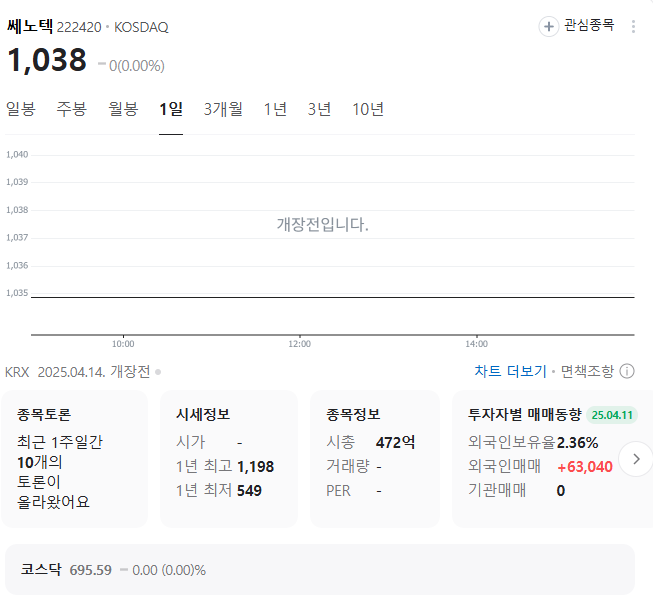Image resolution: width=653 pixels, height=600 pixels.
Task: Open the 차트 더보기 link
Action: 510,371
